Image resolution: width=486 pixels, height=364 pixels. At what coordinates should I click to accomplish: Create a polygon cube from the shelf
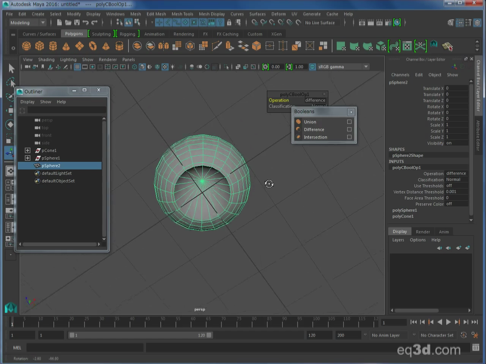40,46
